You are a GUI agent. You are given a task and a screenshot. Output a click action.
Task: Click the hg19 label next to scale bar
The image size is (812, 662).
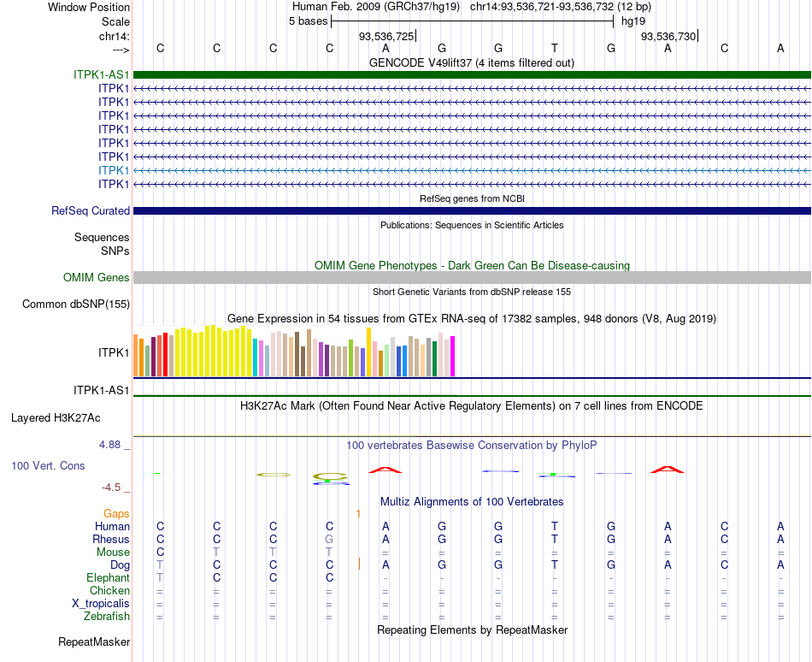633,21
